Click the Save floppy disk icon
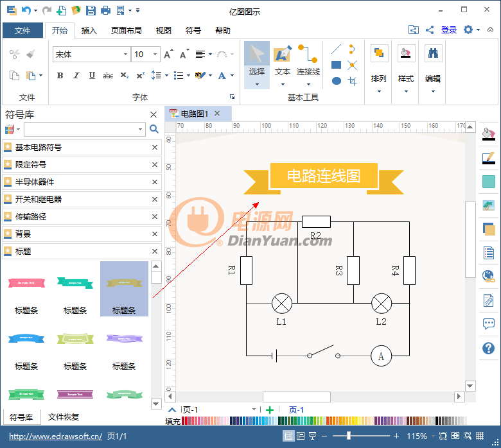Viewport: 501px width, 448px height. click(x=91, y=10)
